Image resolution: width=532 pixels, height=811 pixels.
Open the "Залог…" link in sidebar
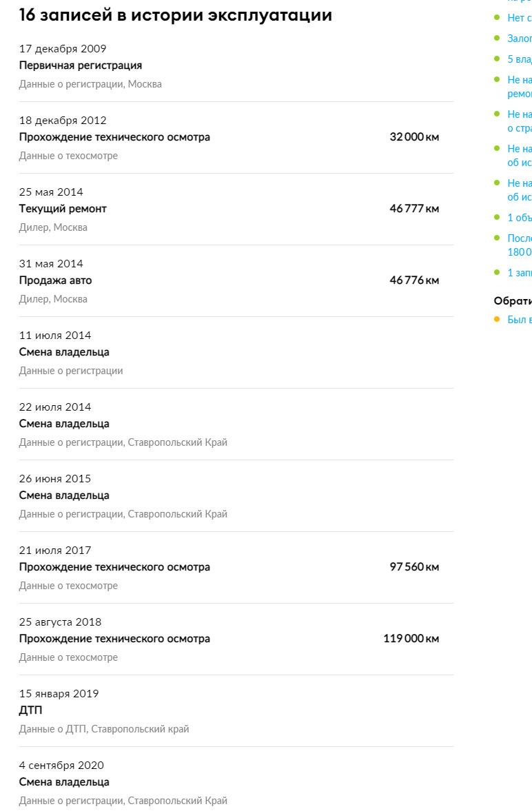tap(519, 39)
